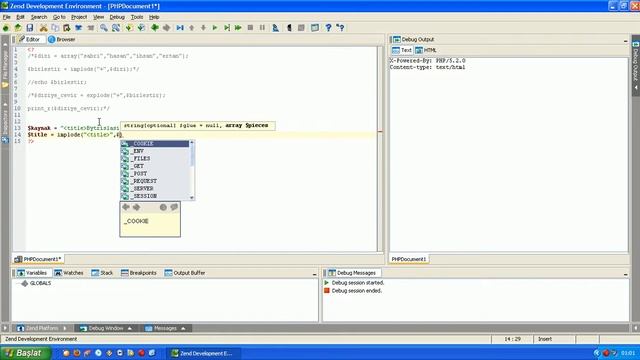Switch to the Browser tab
Viewport: 640px width, 360px height.
[62, 39]
